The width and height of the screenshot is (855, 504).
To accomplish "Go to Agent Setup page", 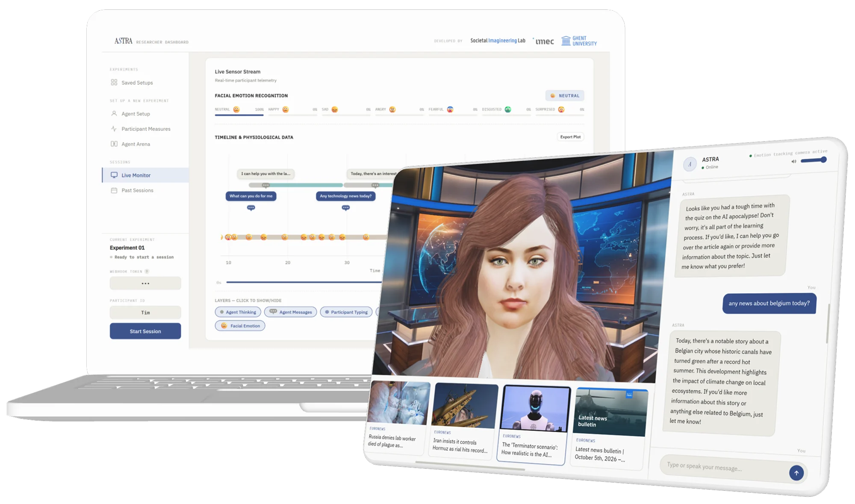I will (145, 114).
